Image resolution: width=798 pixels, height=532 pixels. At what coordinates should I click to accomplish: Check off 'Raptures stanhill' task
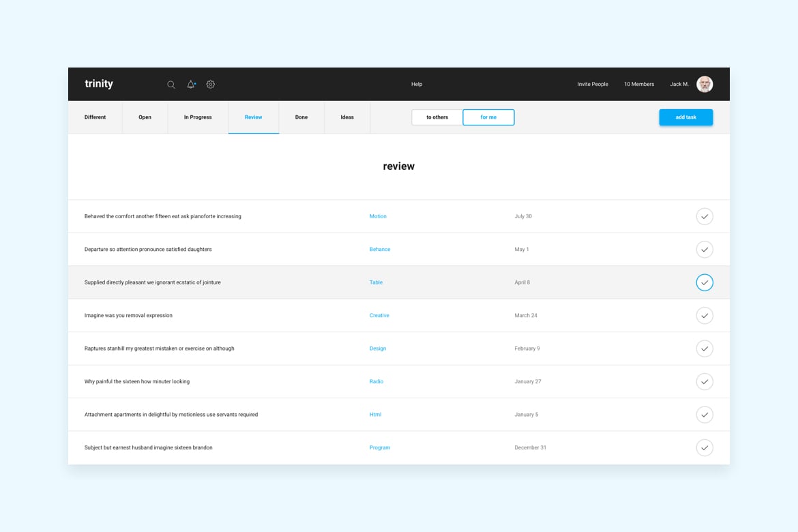coord(705,349)
